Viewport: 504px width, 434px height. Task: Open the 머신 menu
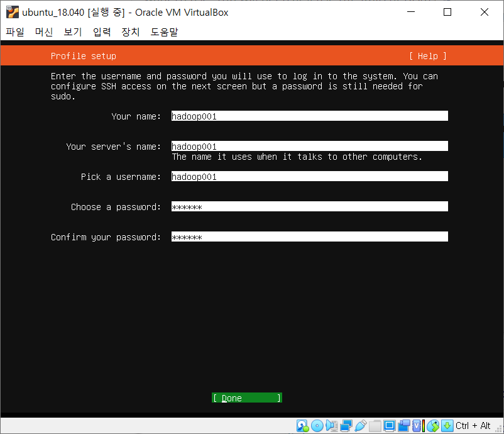tap(44, 32)
